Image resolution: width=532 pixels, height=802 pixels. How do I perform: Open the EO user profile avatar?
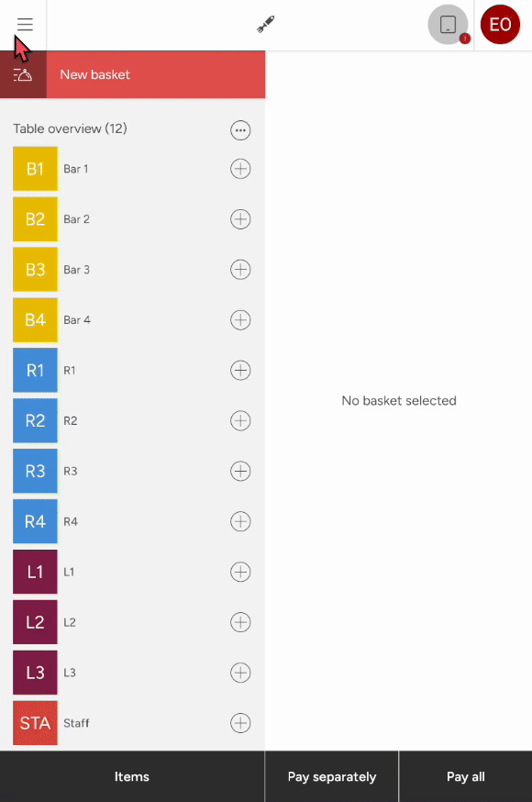[x=500, y=25]
